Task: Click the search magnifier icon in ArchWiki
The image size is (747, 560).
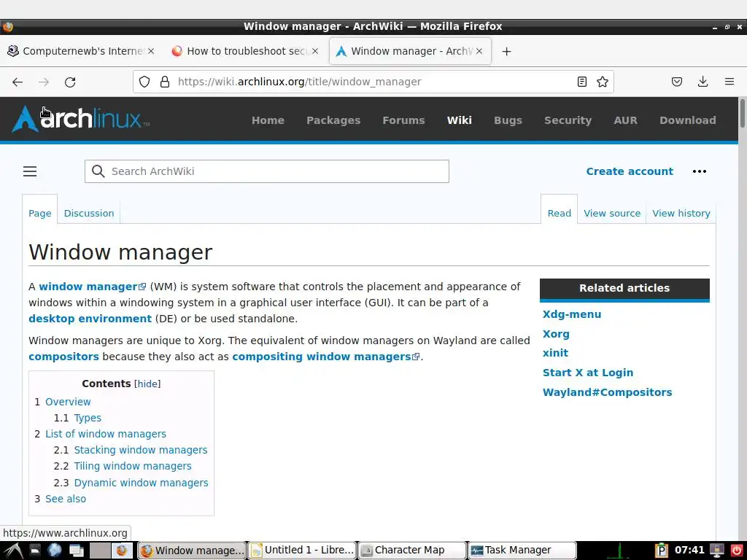Action: (x=98, y=171)
